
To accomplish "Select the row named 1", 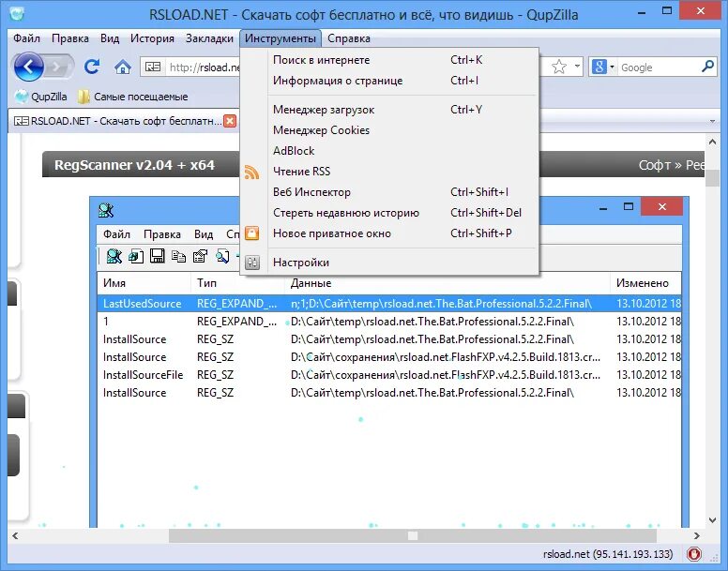I will 389,322.
